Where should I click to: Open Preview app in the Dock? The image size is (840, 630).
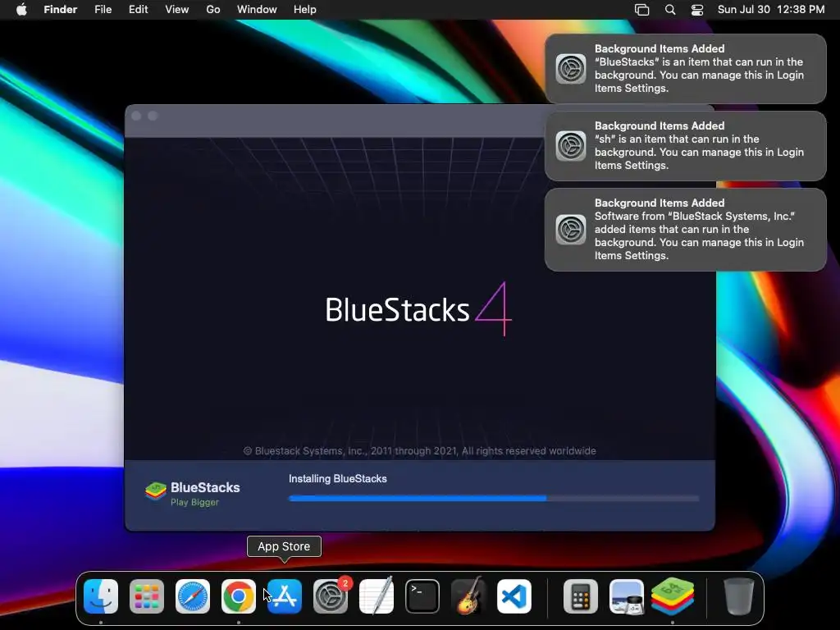(627, 596)
